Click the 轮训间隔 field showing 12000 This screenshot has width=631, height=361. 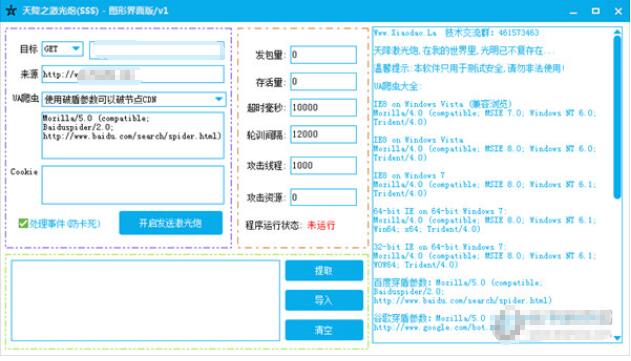(x=323, y=134)
